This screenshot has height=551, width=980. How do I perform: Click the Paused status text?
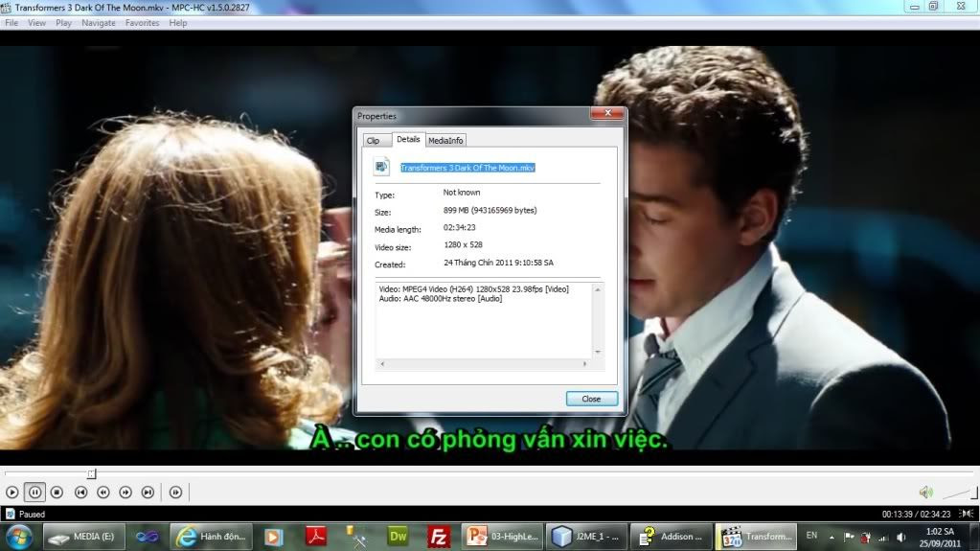(32, 514)
